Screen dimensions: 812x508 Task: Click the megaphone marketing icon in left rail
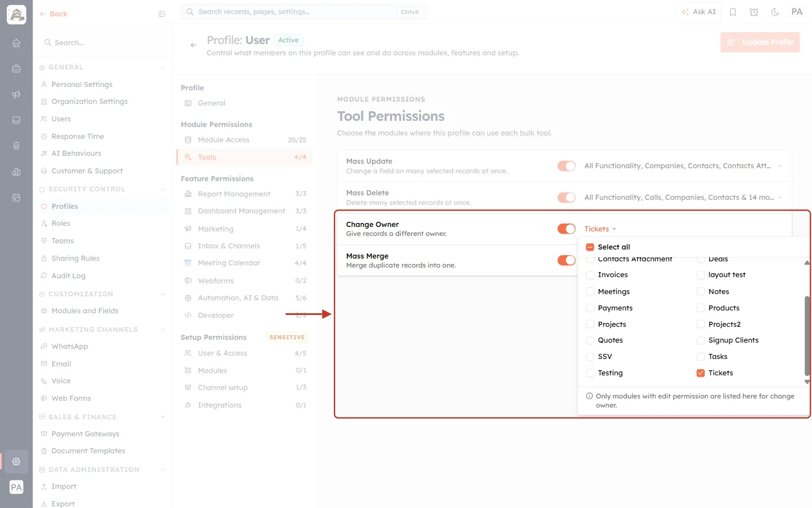coord(16,94)
